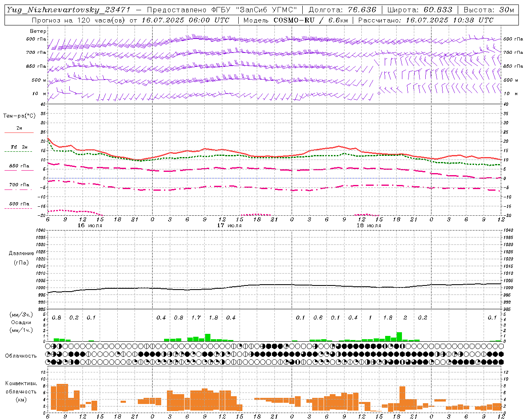Click the (мм/3ч.) precipitation unit label

(x=21, y=315)
